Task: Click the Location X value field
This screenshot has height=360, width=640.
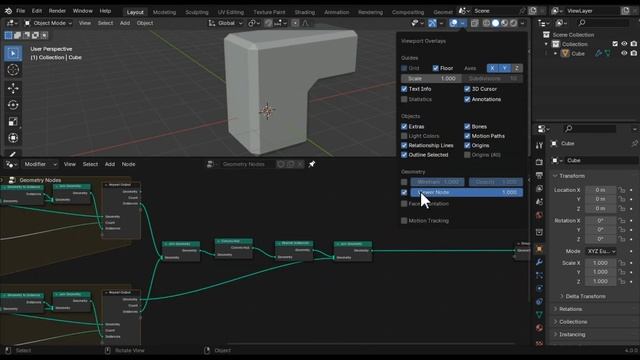Action: 600,190
